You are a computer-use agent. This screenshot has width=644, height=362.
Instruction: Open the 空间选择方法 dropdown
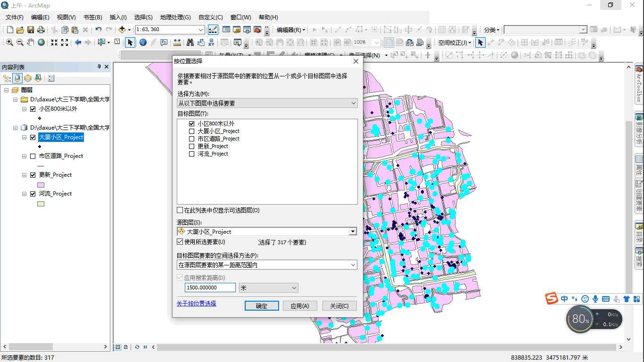[x=267, y=265]
